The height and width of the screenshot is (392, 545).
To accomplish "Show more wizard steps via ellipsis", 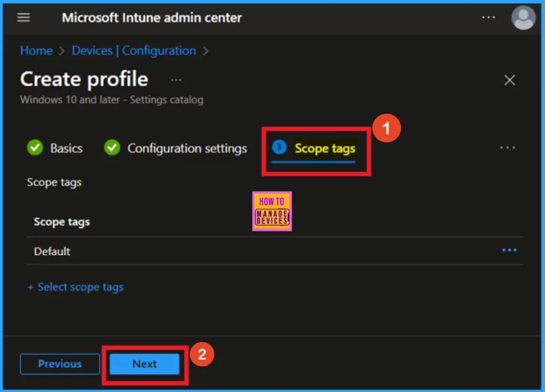I will point(507,148).
